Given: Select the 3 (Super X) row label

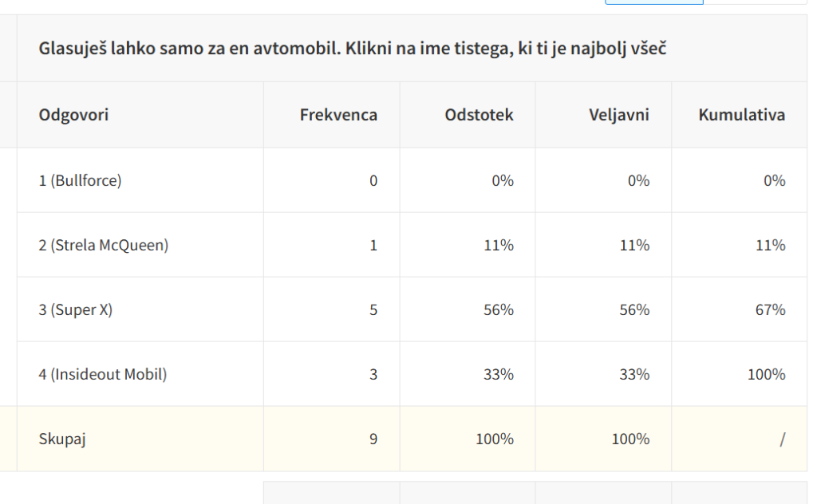Looking at the screenshot, I should [x=76, y=309].
